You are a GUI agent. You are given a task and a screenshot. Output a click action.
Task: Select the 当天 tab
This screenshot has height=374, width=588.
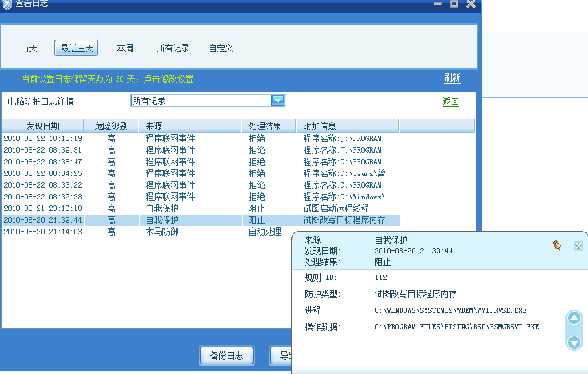29,49
